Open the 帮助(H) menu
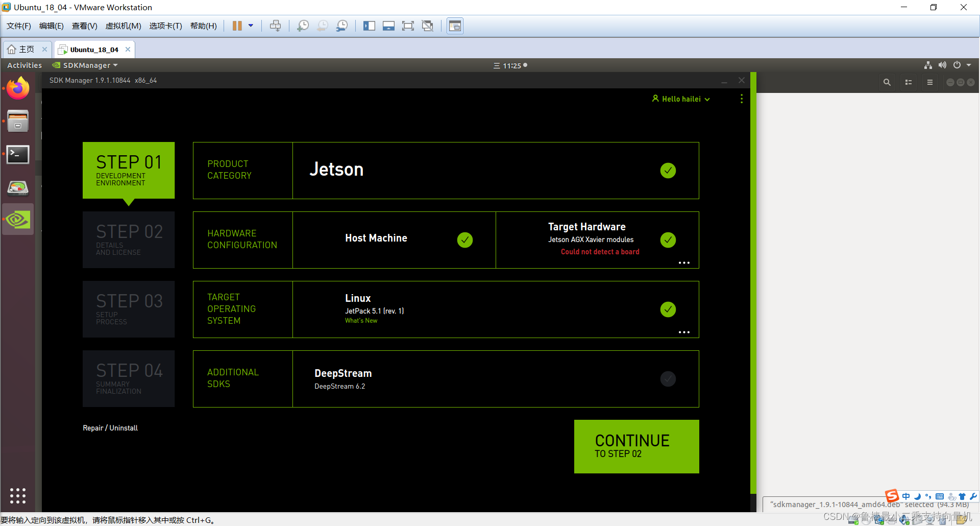This screenshot has height=526, width=980. [204, 26]
